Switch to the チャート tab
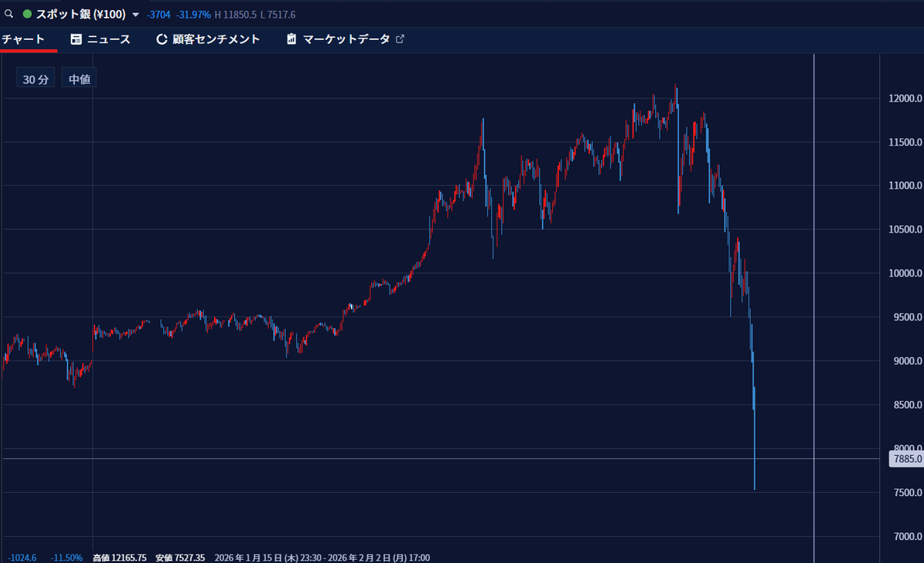 tap(23, 39)
